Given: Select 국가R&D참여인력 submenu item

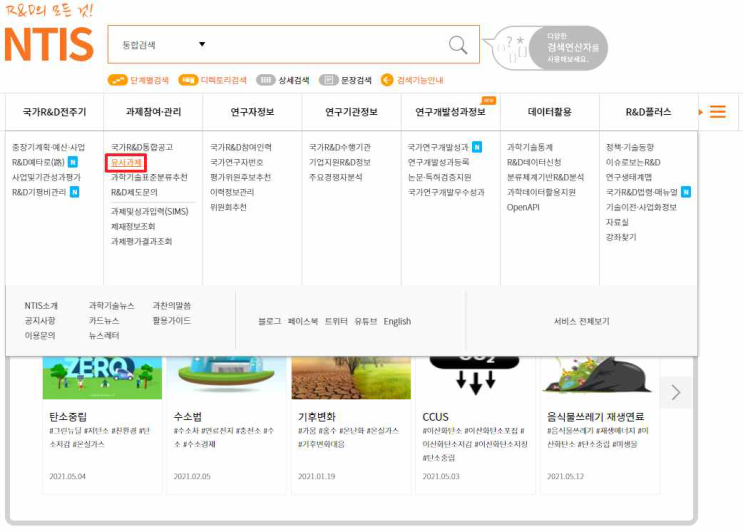Looking at the screenshot, I should click(x=241, y=147).
